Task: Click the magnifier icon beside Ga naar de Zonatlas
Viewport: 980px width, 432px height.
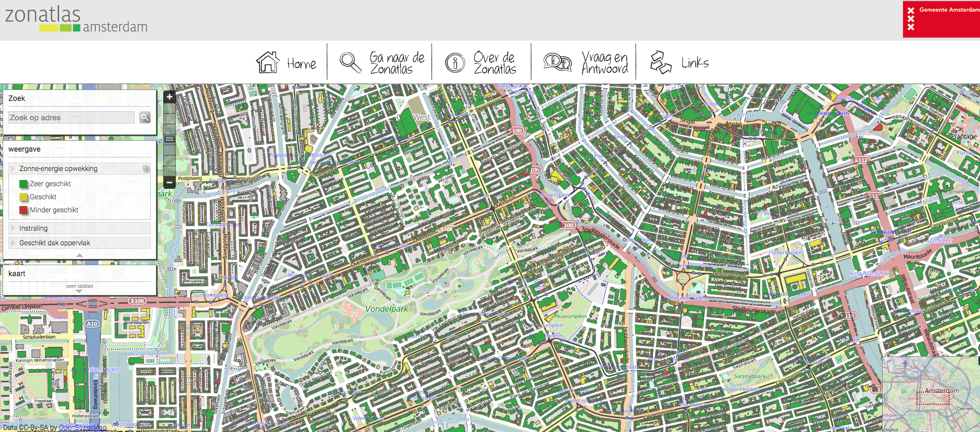Action: [x=350, y=62]
